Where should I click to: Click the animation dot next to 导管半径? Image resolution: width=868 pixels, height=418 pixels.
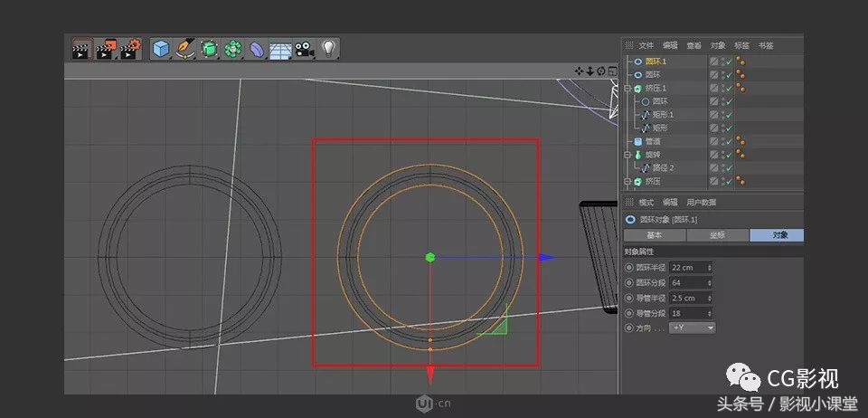tap(629, 298)
